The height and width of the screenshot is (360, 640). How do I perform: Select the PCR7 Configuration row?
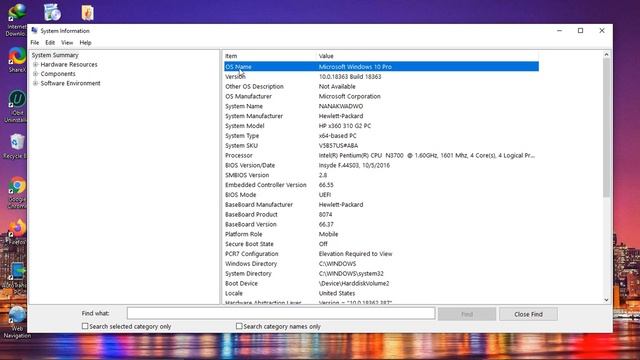[x=381, y=254]
